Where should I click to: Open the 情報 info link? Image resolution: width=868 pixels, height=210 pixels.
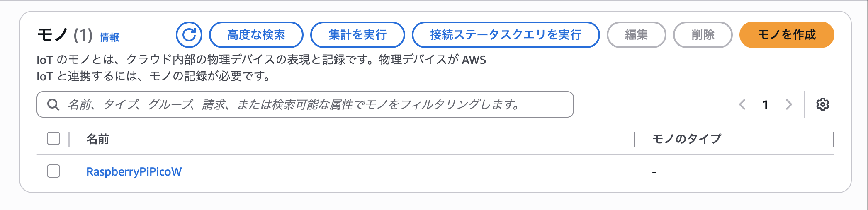point(109,37)
